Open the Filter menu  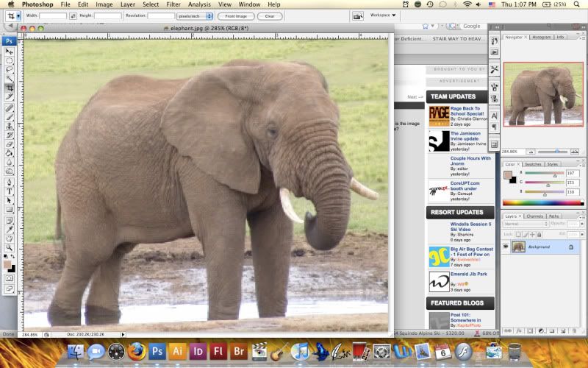tap(173, 4)
